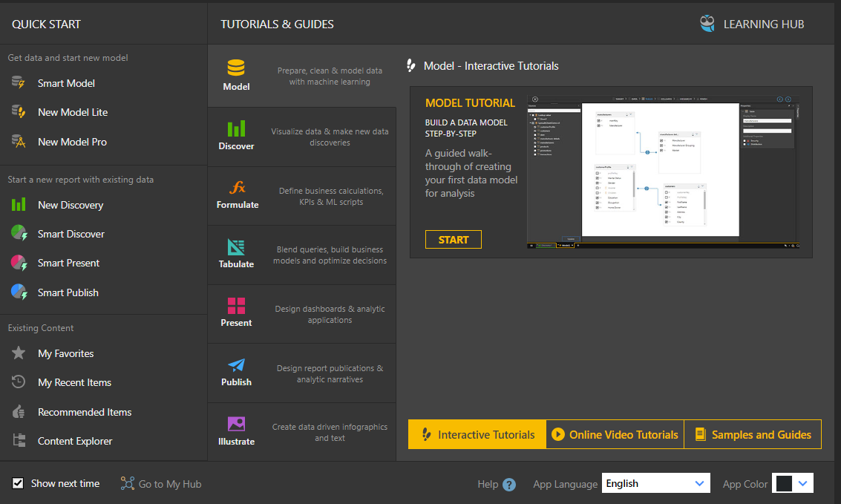Launch New Model Pro
Screen dimensions: 841x504
click(72, 142)
